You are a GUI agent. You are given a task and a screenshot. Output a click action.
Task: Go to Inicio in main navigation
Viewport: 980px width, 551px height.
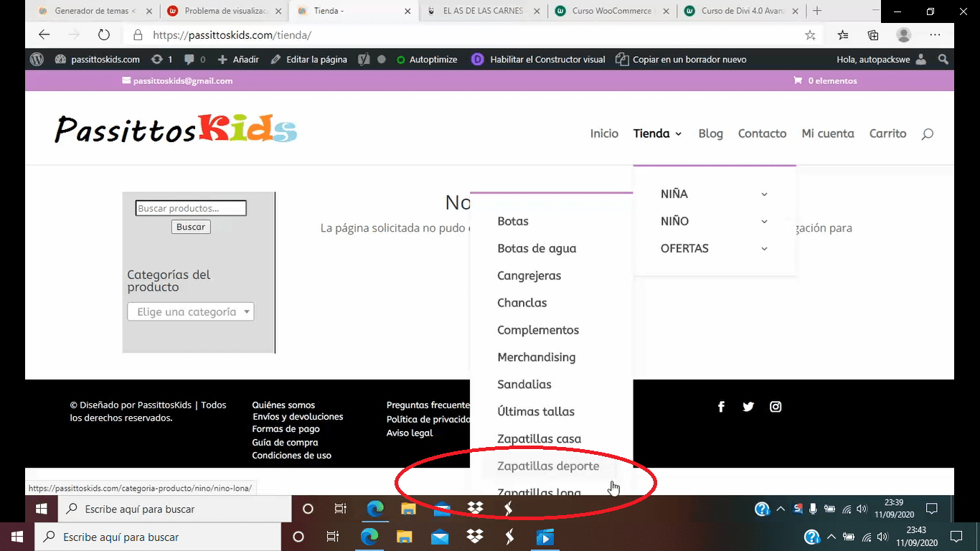[604, 133]
